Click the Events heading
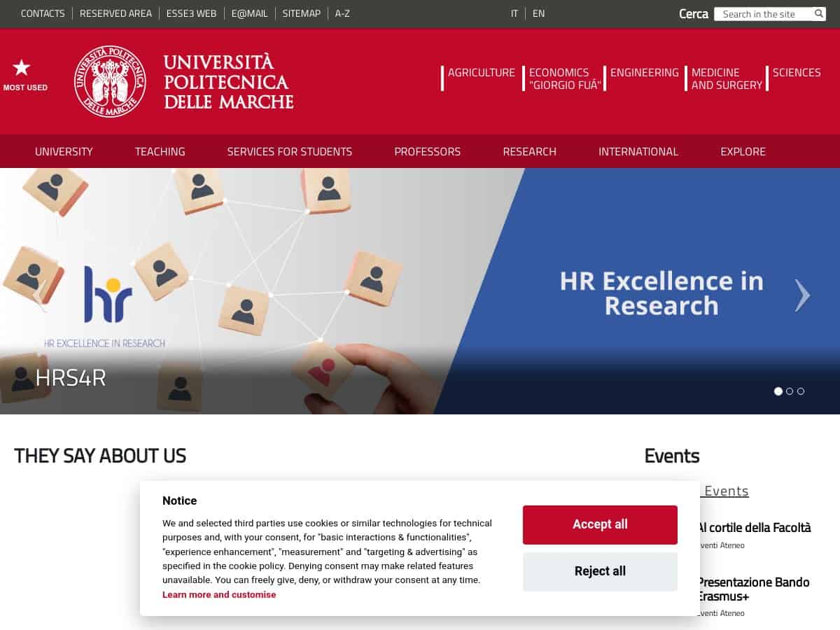The width and height of the screenshot is (840, 630). pyautogui.click(x=672, y=456)
